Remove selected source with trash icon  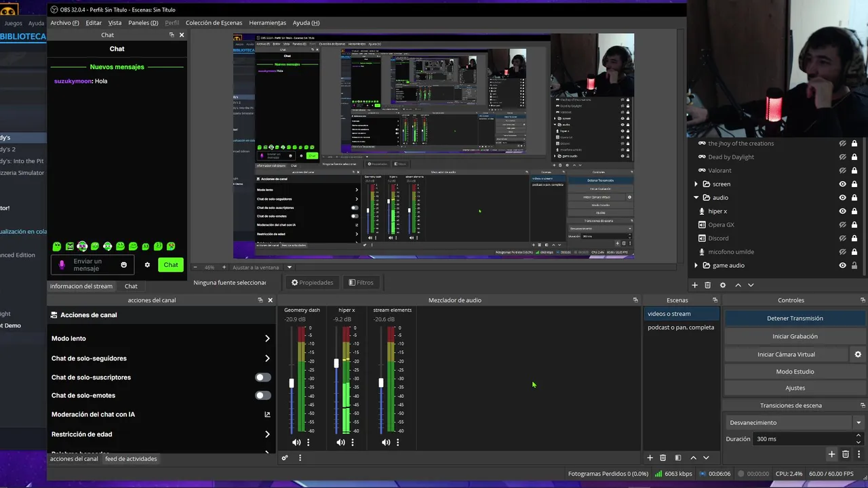coord(707,285)
